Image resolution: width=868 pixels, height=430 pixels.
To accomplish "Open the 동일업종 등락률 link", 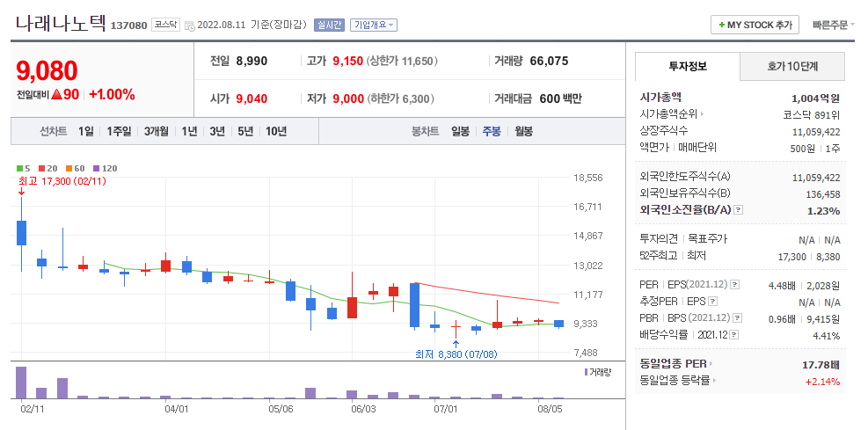I will tap(675, 381).
